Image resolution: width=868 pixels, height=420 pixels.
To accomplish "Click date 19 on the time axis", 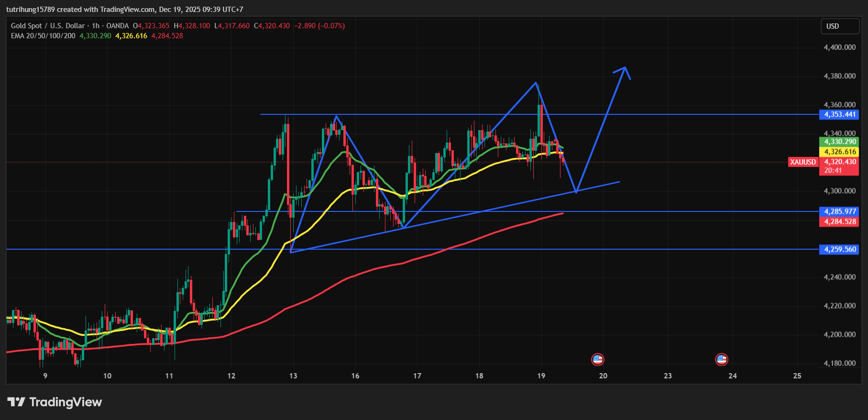I will (x=541, y=376).
